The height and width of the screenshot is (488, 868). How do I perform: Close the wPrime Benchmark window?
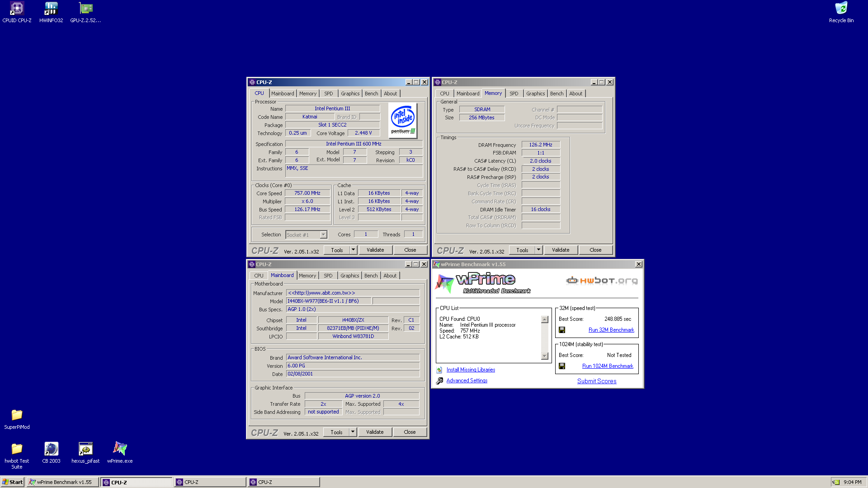tap(639, 264)
